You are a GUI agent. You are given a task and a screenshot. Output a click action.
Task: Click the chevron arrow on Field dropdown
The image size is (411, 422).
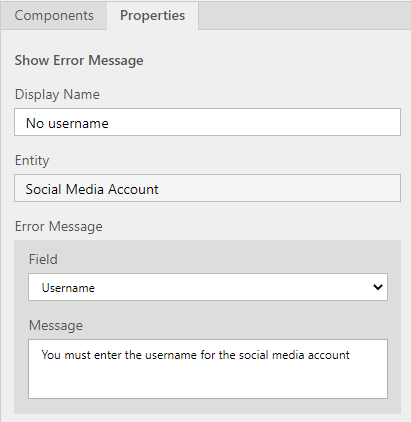click(378, 287)
